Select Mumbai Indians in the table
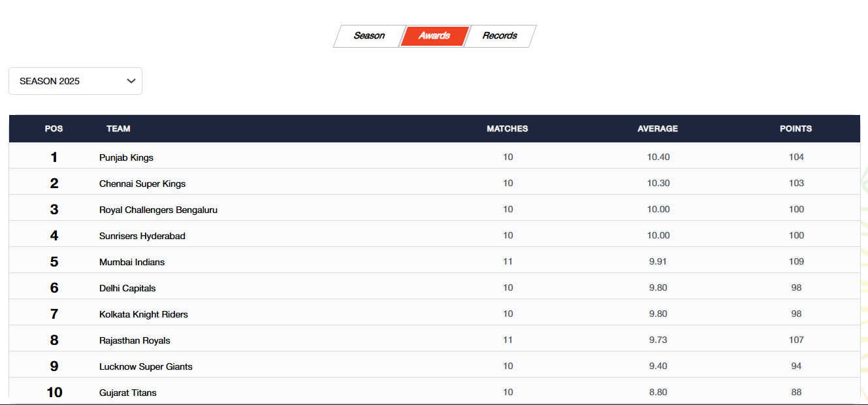868x405 pixels. click(x=132, y=262)
